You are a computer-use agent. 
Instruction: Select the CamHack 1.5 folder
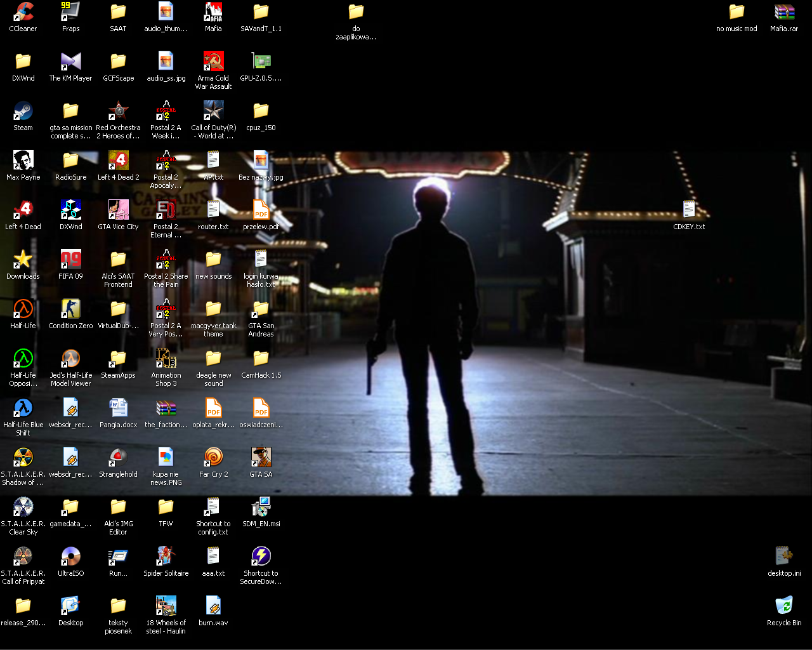pyautogui.click(x=261, y=358)
